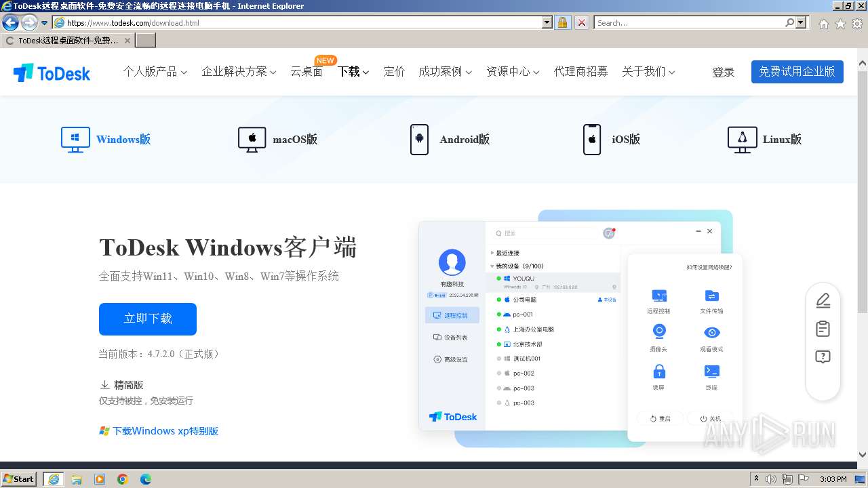Select the ToDesk browser tab

66,41
